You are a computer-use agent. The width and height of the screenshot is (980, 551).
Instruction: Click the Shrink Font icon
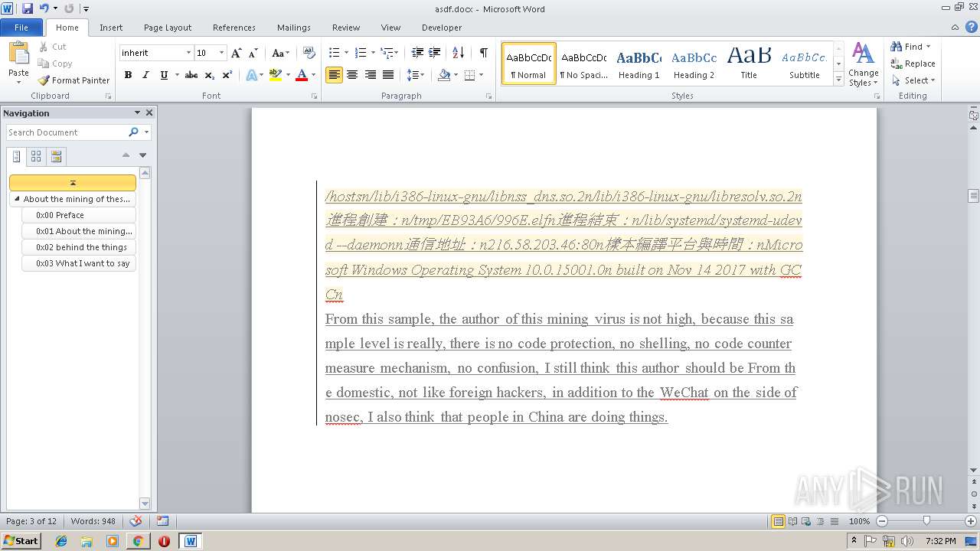tap(253, 53)
